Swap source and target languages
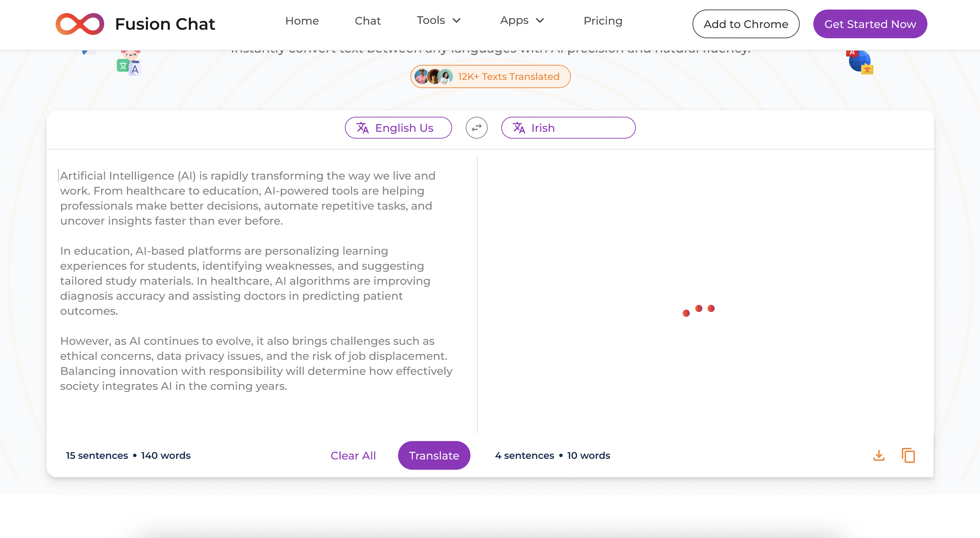The width and height of the screenshot is (980, 538). coord(476,128)
